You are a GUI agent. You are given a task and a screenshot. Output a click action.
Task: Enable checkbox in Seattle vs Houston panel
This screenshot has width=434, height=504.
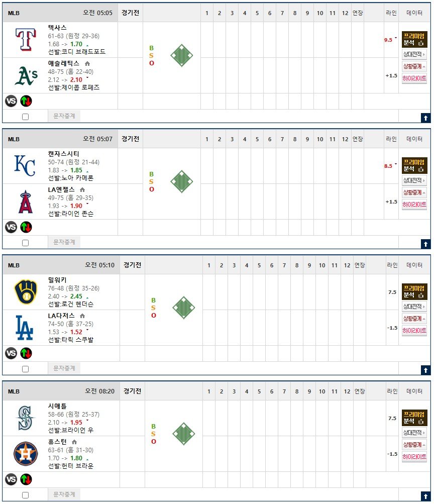26,495
